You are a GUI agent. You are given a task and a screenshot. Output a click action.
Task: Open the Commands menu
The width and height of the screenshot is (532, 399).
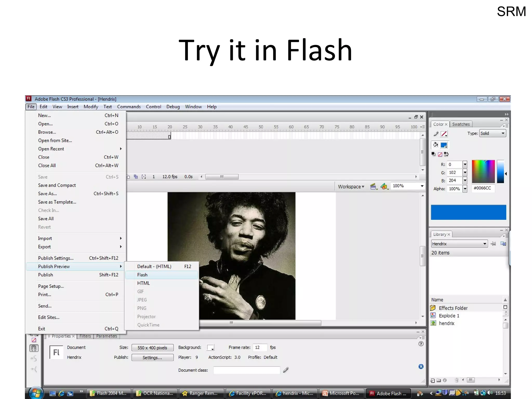129,107
